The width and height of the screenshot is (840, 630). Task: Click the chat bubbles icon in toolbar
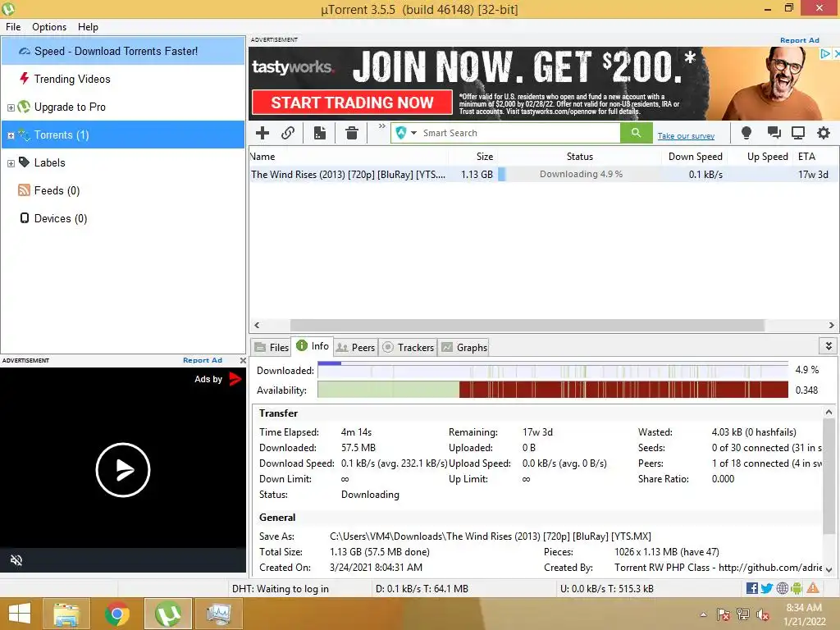[774, 133]
